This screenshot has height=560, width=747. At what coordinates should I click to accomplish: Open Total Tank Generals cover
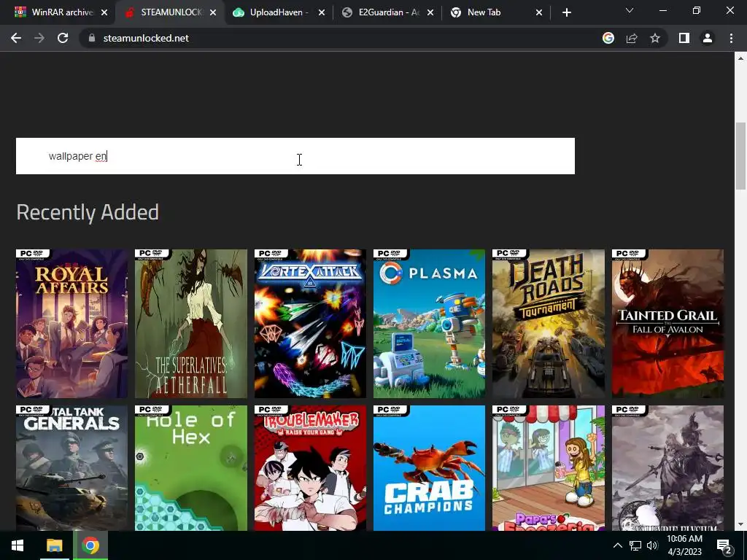(72, 467)
